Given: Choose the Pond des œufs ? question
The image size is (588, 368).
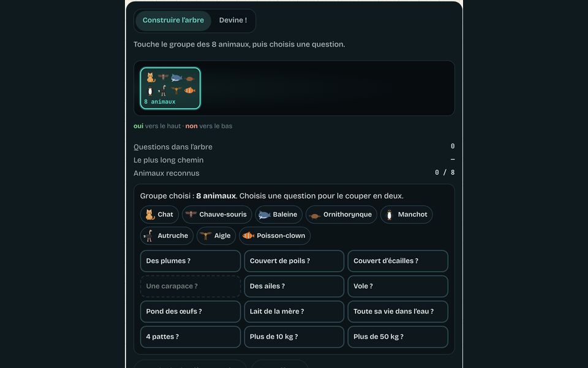Looking at the screenshot, I should [190, 312].
